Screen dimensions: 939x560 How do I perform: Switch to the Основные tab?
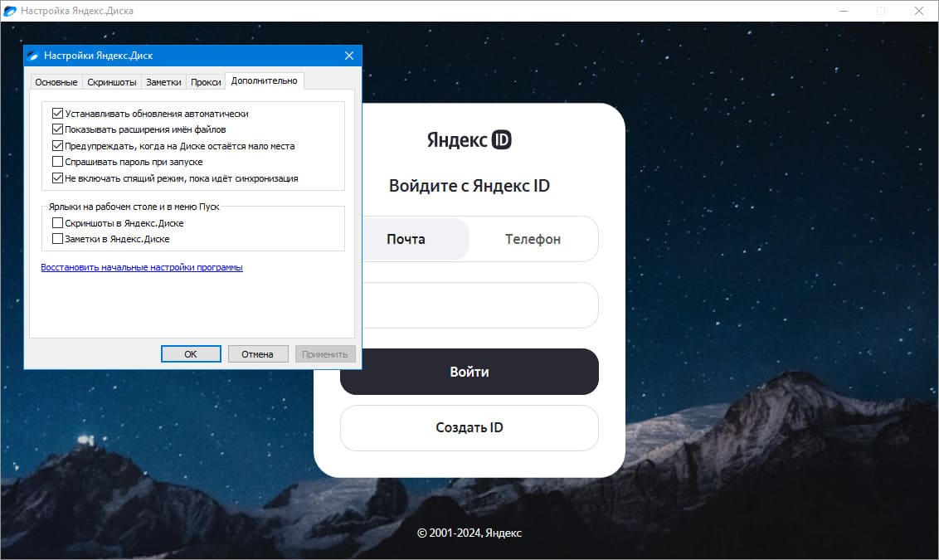click(x=56, y=82)
